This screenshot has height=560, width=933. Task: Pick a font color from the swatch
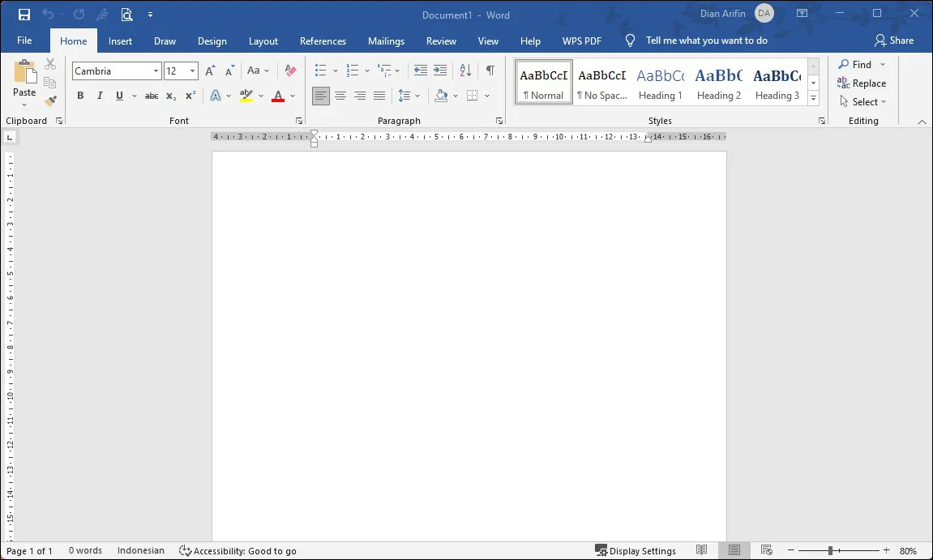277,96
